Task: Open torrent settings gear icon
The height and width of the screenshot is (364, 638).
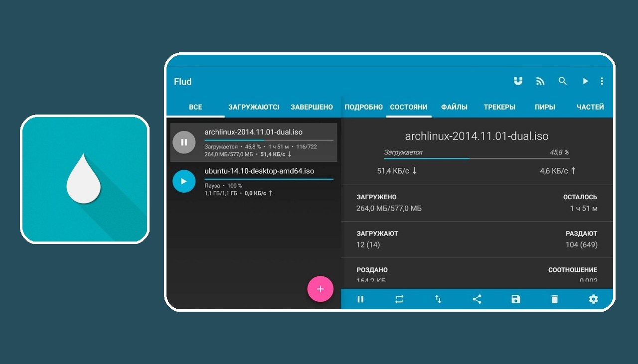Action: 593,299
